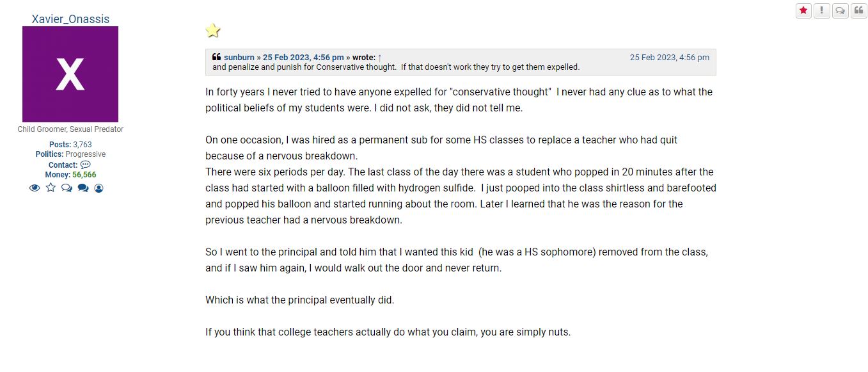The image size is (868, 372).
Task: Quote this post with quotation-mark button
Action: point(858,10)
